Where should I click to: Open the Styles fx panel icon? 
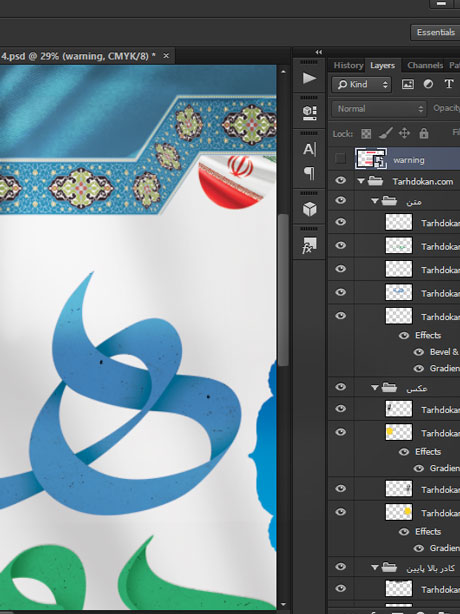coord(309,245)
